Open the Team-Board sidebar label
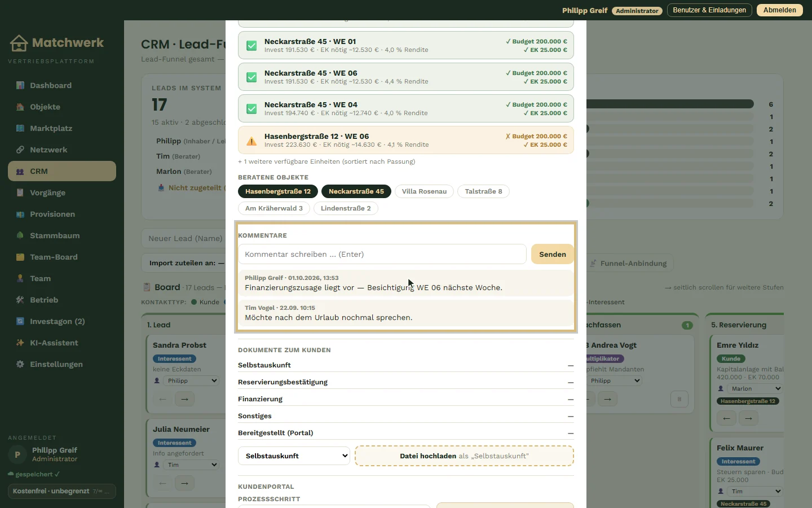 (54, 257)
